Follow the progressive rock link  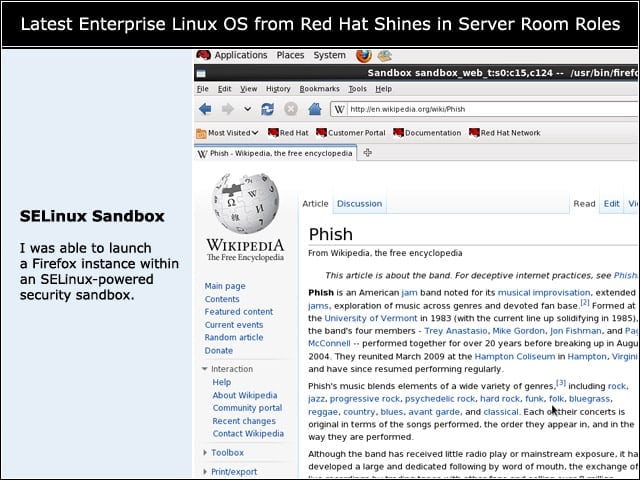365,399
